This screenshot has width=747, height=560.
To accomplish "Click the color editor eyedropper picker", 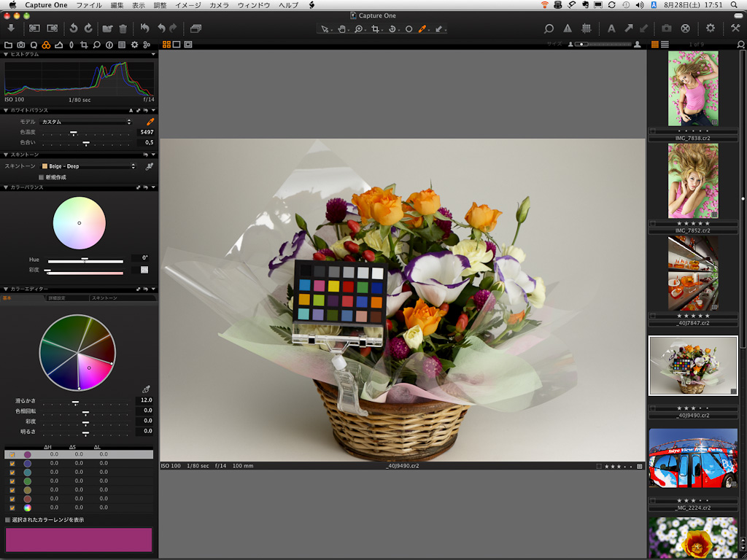I will pos(146,389).
